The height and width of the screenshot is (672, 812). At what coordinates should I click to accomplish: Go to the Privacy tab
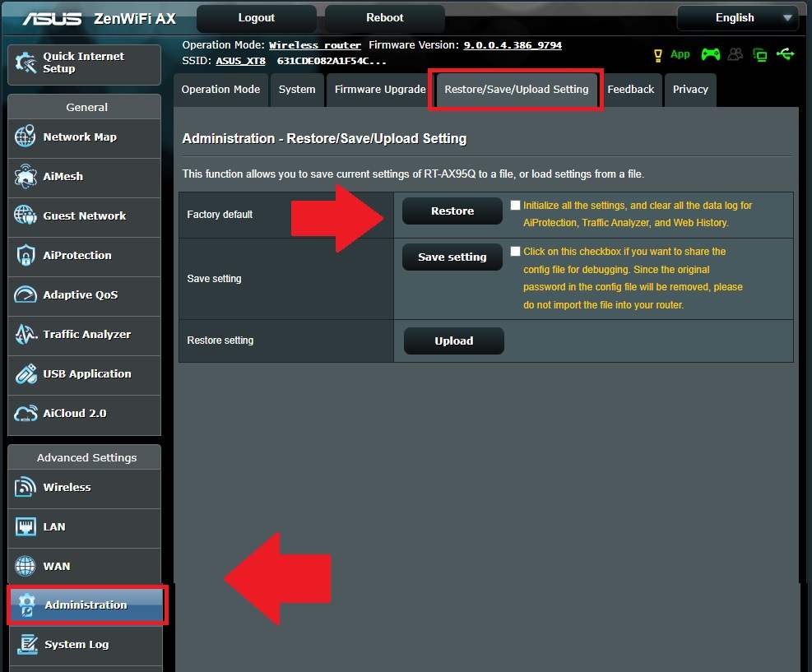point(690,90)
